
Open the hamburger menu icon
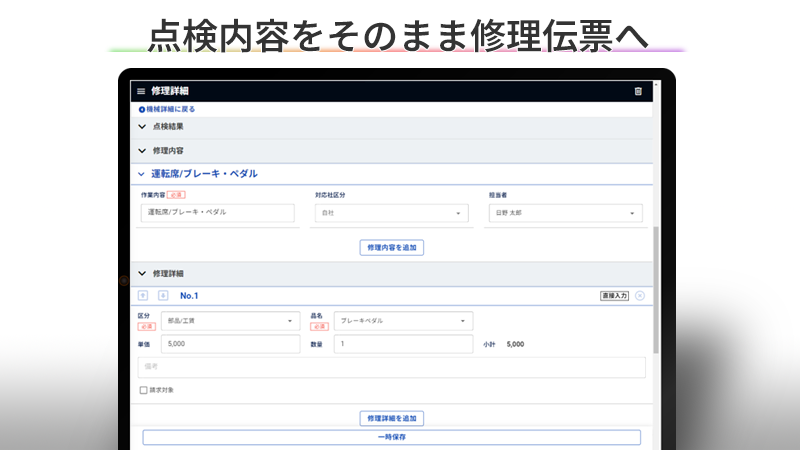(141, 91)
